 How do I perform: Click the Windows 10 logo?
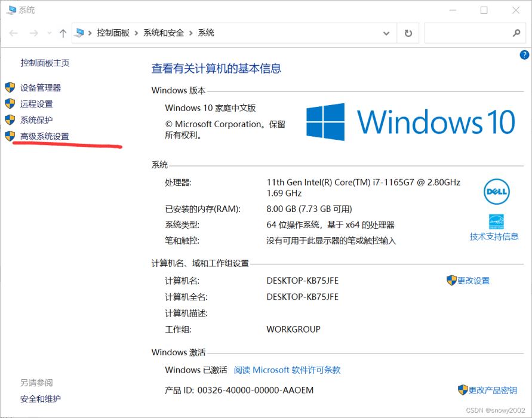click(411, 122)
